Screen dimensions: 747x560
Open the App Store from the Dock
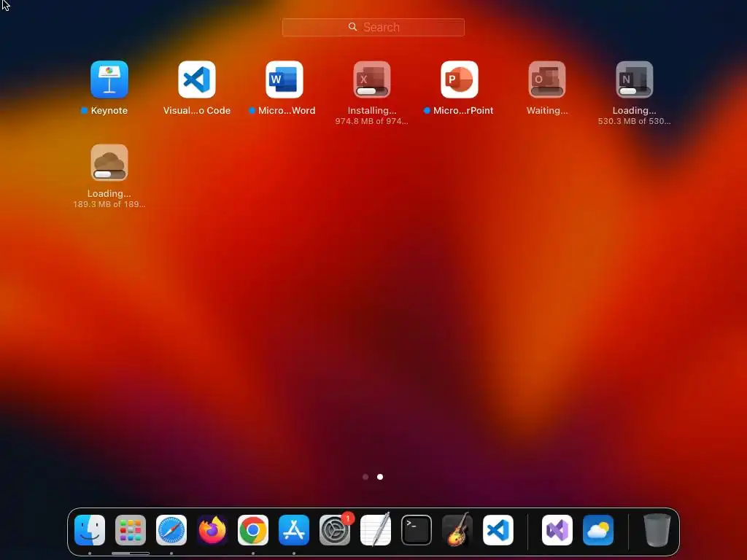294,530
